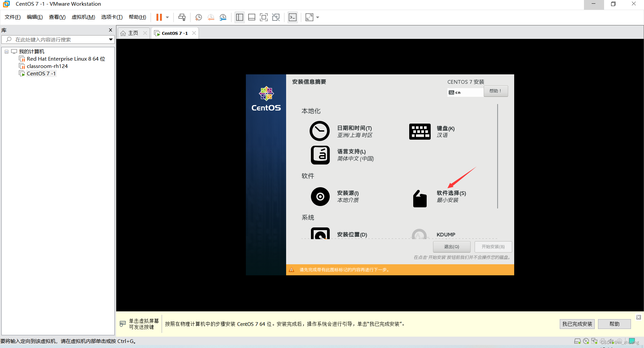The image size is (644, 348).
Task: Open 语言支持(L) language icon
Action: 320,155
